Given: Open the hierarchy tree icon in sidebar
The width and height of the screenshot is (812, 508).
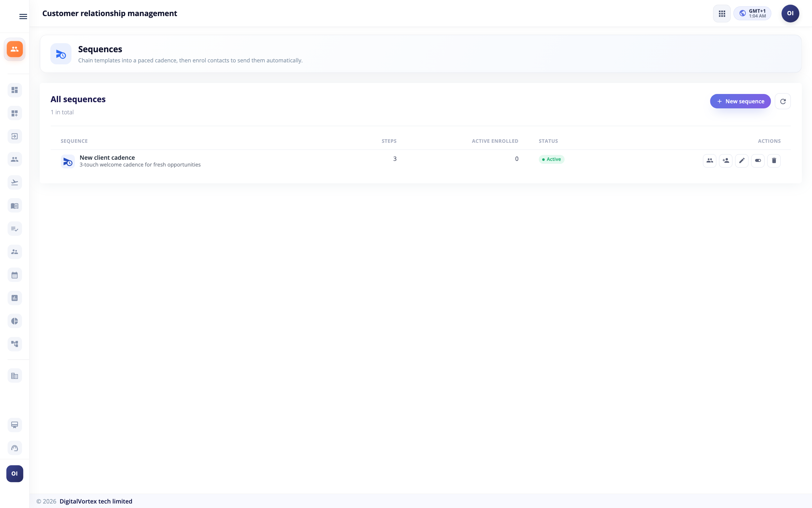Looking at the screenshot, I should [14, 344].
